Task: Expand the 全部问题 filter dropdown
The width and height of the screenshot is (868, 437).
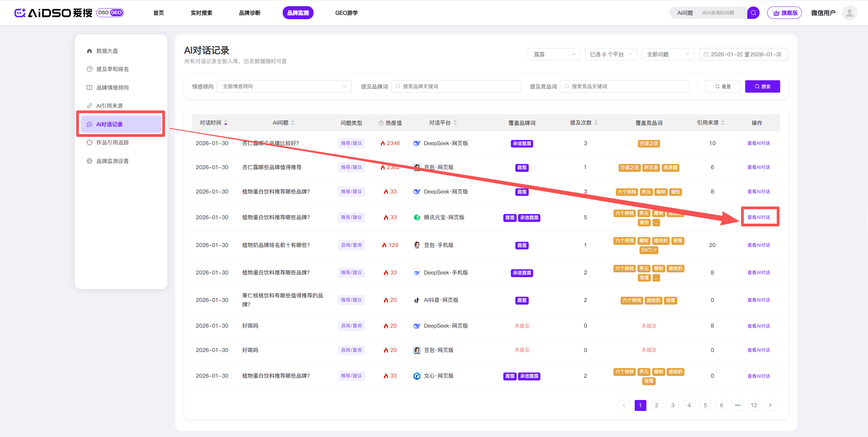Action: click(x=668, y=54)
